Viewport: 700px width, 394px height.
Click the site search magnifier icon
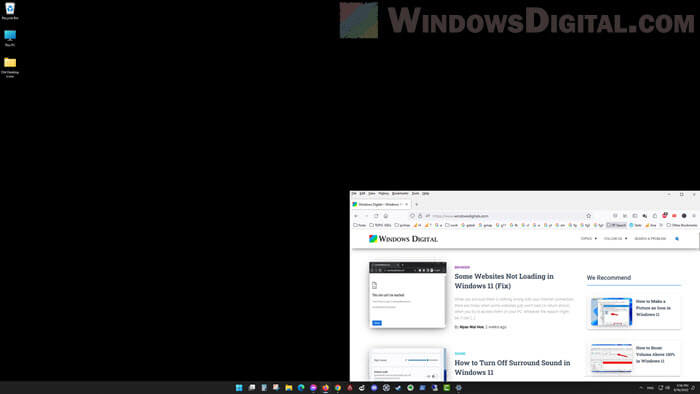click(x=677, y=239)
